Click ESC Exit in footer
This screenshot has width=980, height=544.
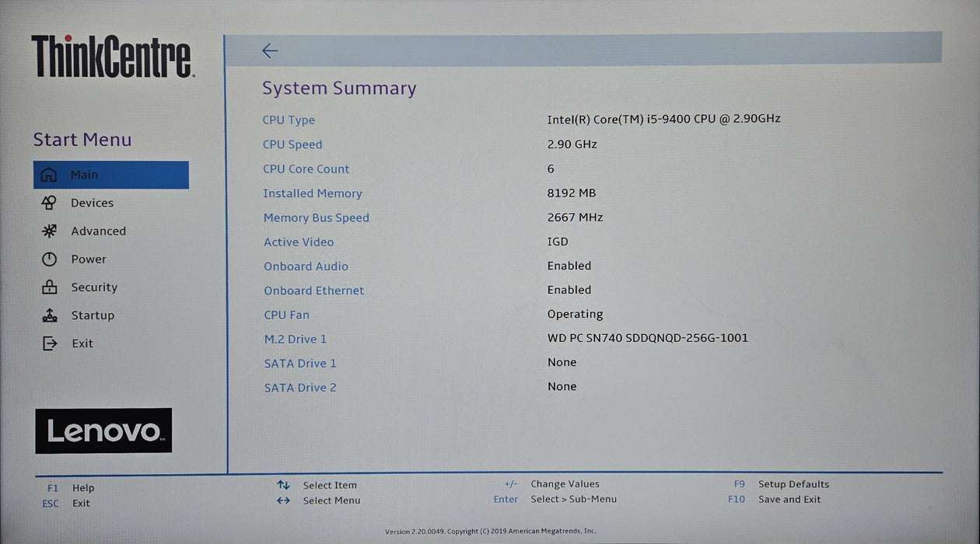(66, 504)
